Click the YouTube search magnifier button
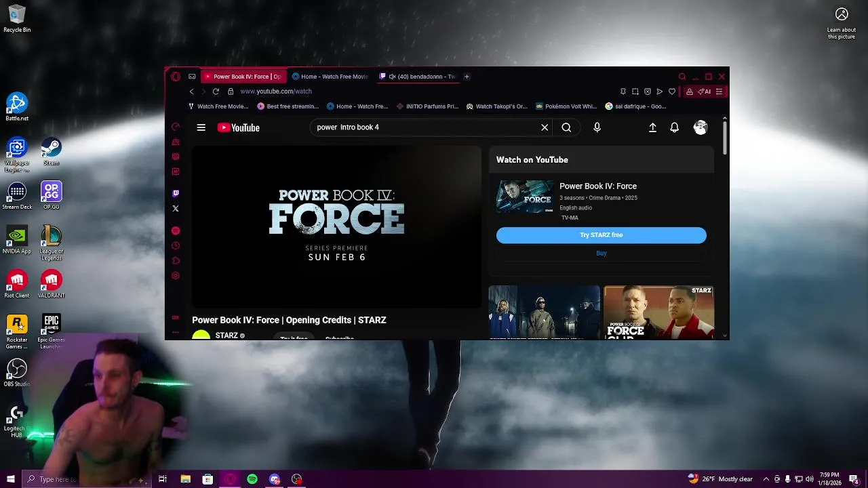The image size is (868, 488). (x=566, y=127)
